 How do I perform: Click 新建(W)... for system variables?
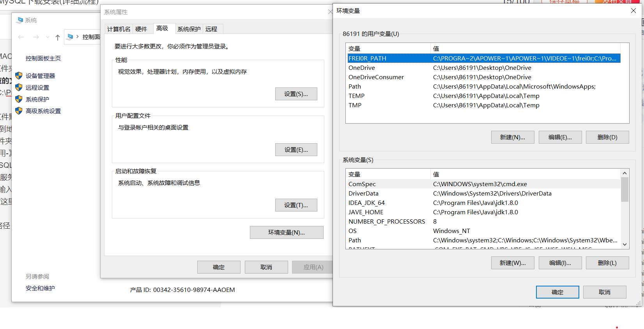[513, 263]
